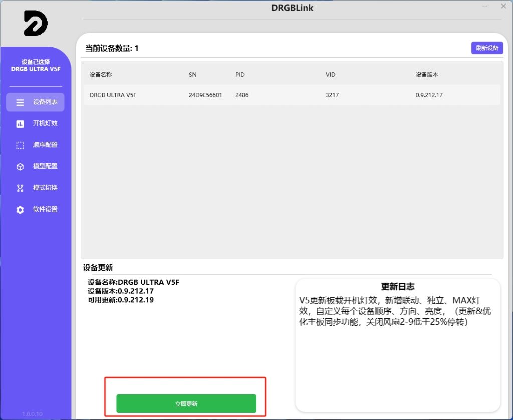Click the PID column header
The image size is (513, 420).
tap(240, 74)
